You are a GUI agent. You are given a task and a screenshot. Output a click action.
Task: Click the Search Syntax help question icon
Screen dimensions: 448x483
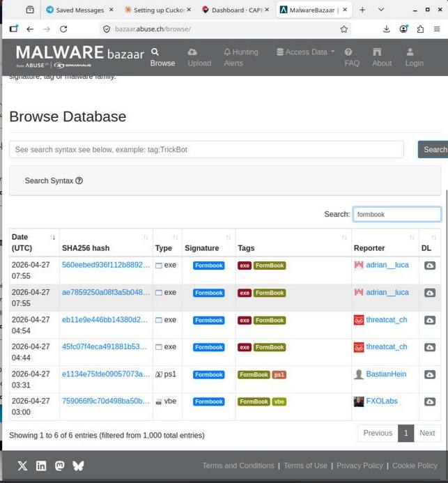coord(79,181)
